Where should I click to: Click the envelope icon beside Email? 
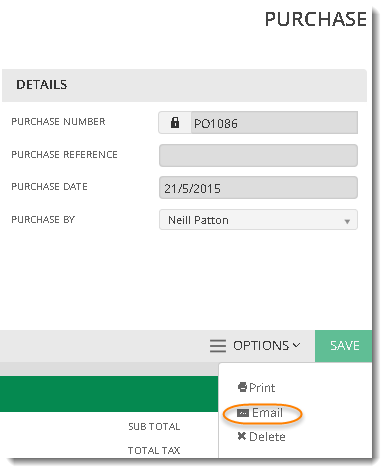(x=243, y=413)
